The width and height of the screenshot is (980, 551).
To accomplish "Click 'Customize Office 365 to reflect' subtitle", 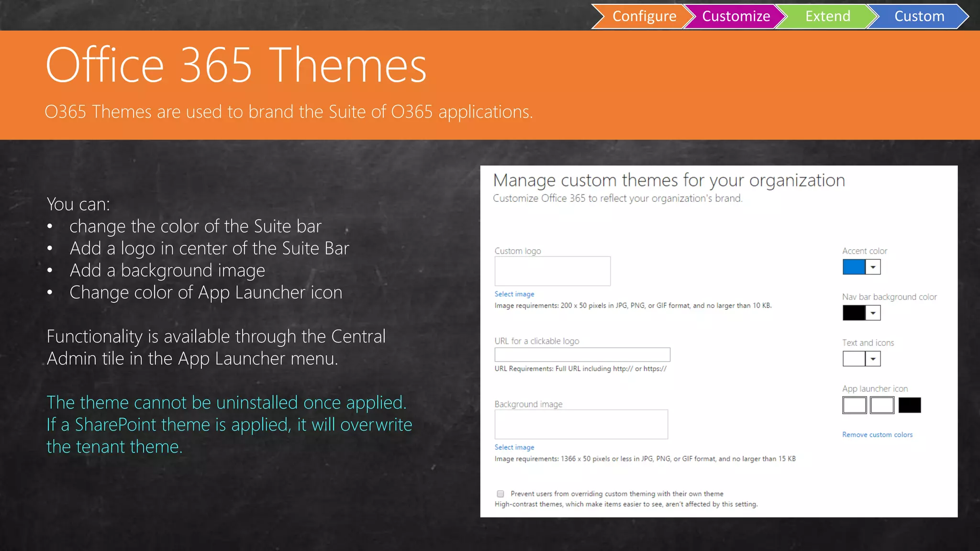I will [x=618, y=198].
